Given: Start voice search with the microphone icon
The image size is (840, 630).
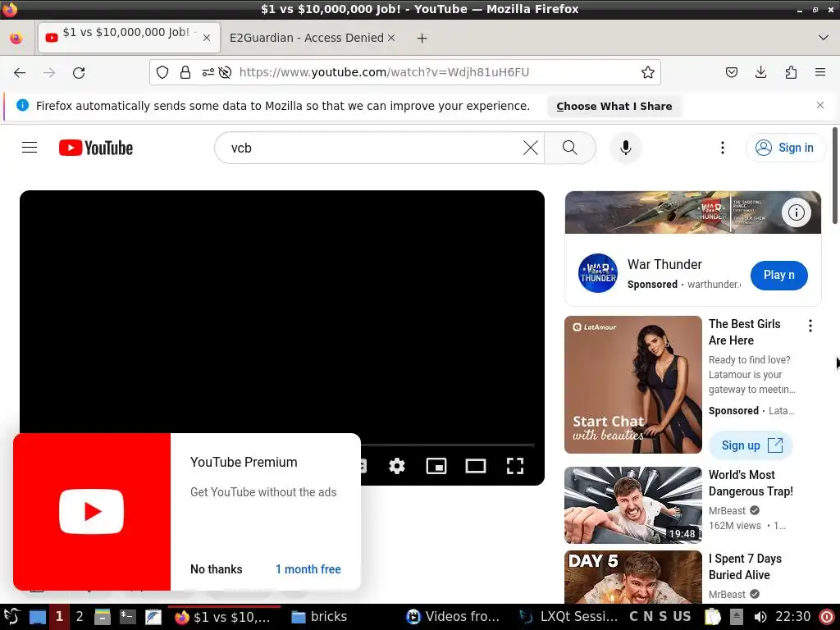Looking at the screenshot, I should coord(626,148).
